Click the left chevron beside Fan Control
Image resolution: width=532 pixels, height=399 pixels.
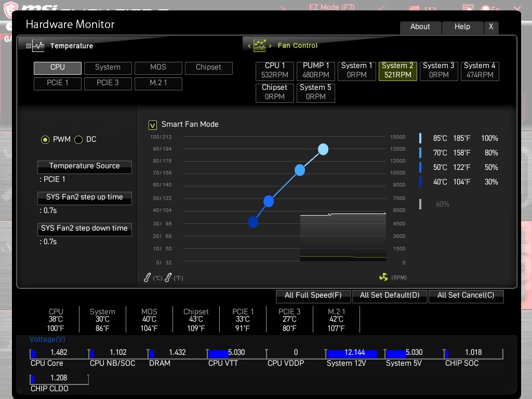click(x=249, y=46)
